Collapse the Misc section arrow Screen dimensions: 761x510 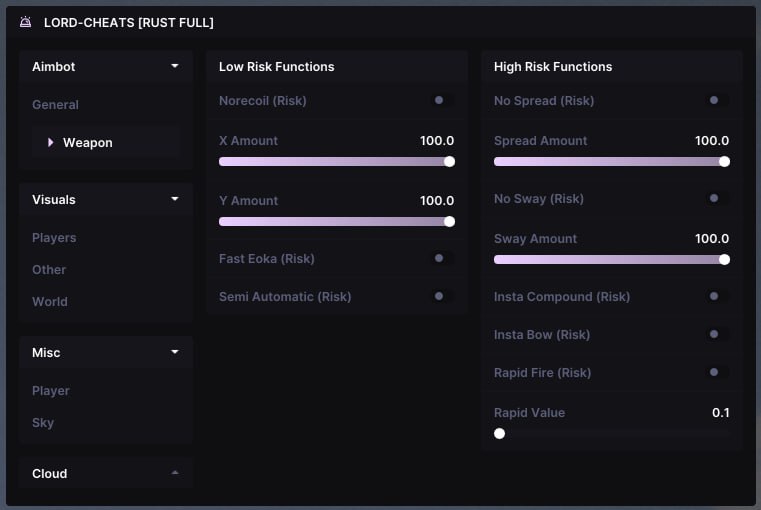pyautogui.click(x=175, y=352)
